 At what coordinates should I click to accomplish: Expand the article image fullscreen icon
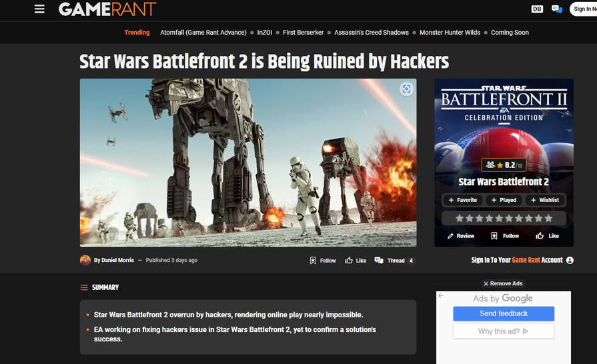point(406,89)
